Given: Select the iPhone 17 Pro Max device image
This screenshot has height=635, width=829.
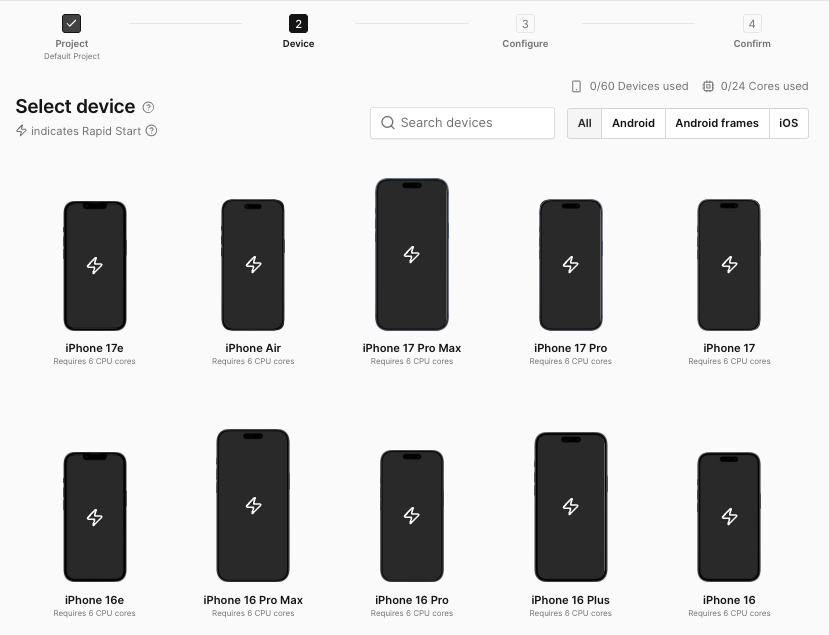Looking at the screenshot, I should (x=412, y=254).
